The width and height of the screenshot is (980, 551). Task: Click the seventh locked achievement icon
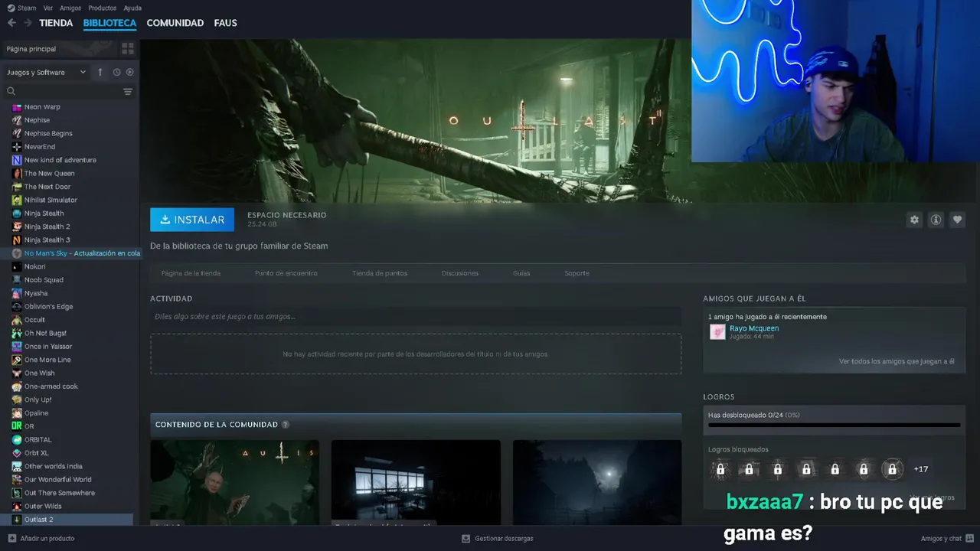(x=892, y=469)
